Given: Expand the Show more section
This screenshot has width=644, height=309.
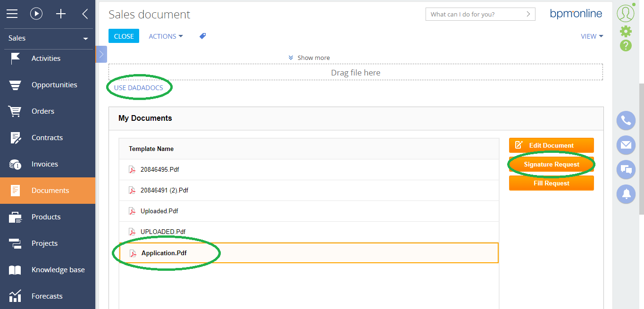Looking at the screenshot, I should pyautogui.click(x=309, y=58).
